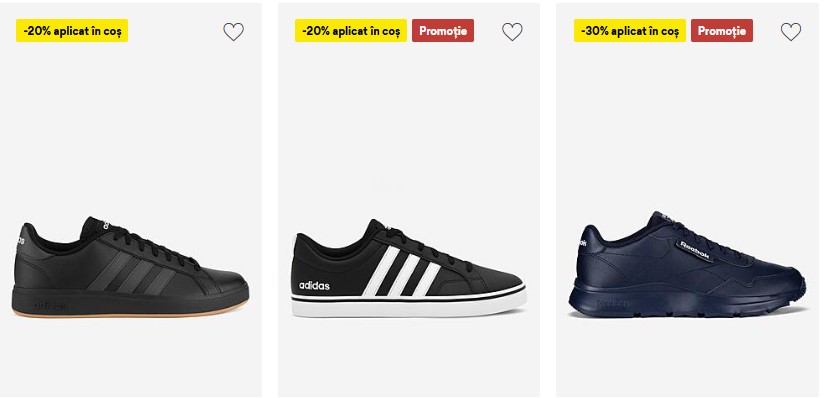Click the white adidas logo on middle shoe
The image size is (828, 398).
[x=314, y=286]
